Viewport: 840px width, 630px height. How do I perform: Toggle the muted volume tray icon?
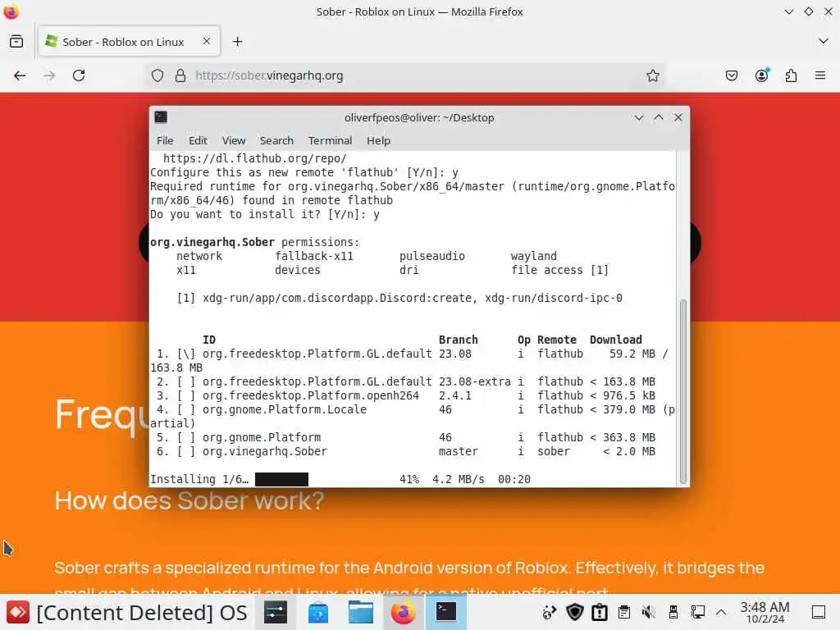pyautogui.click(x=649, y=612)
